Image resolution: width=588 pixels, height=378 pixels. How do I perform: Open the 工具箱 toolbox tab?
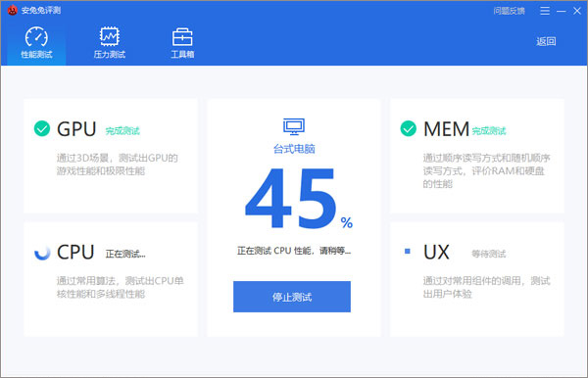coord(182,43)
